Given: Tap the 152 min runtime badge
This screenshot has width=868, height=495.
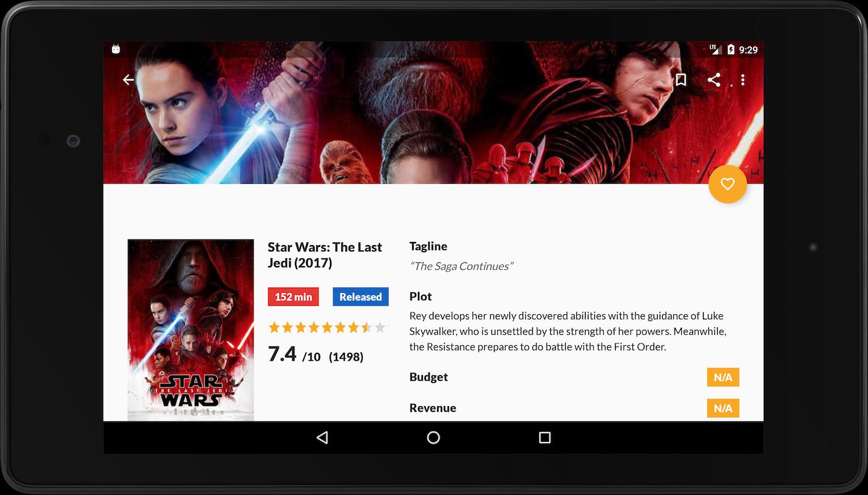Looking at the screenshot, I should click(x=293, y=297).
